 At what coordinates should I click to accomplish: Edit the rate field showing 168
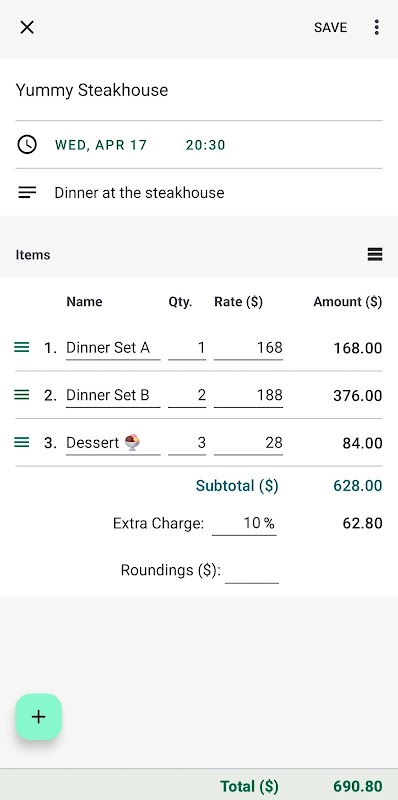[x=248, y=348]
